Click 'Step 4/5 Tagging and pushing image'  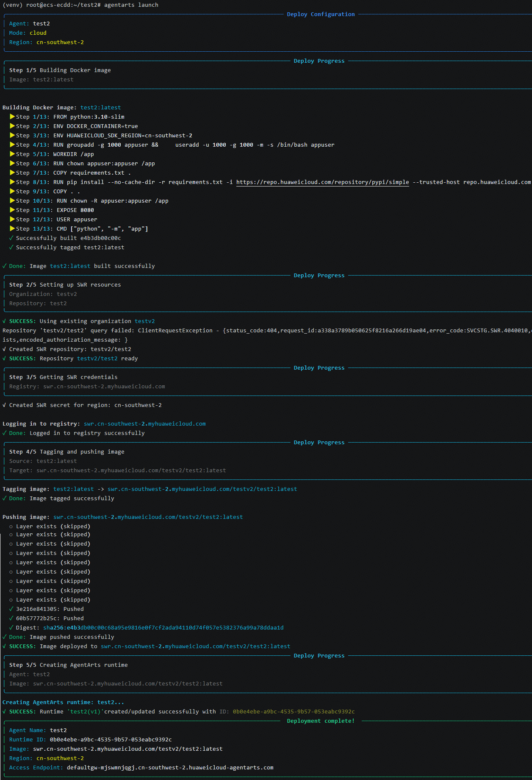[67, 452]
